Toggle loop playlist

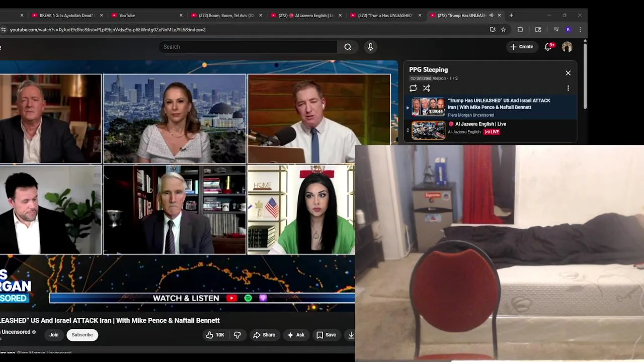(x=413, y=88)
